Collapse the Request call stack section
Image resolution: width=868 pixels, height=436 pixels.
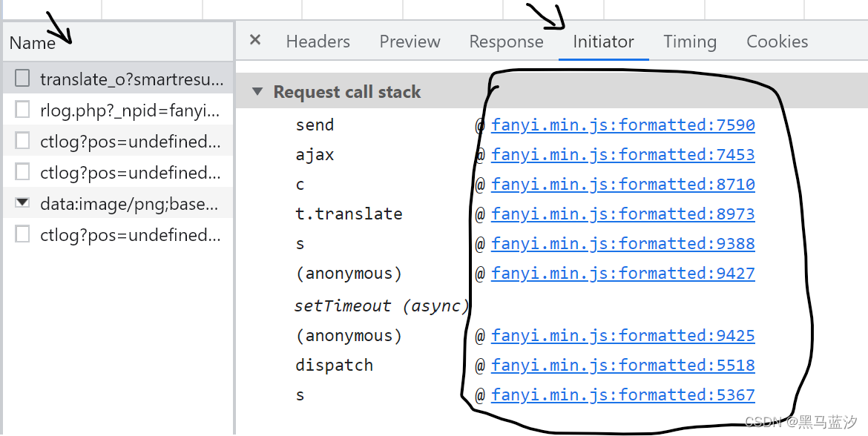(257, 91)
